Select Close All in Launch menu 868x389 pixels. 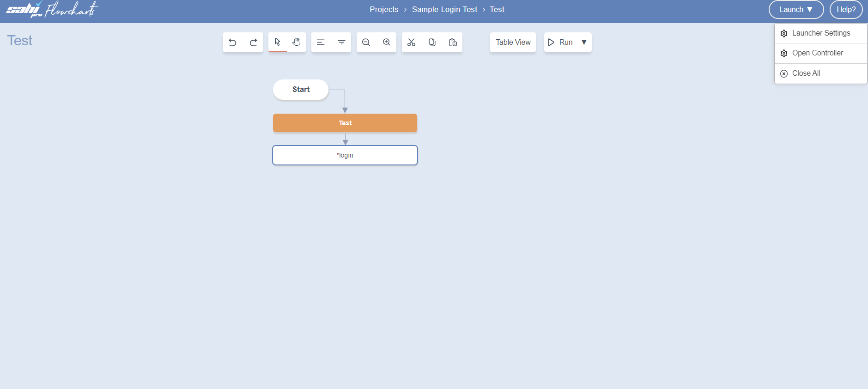(806, 73)
